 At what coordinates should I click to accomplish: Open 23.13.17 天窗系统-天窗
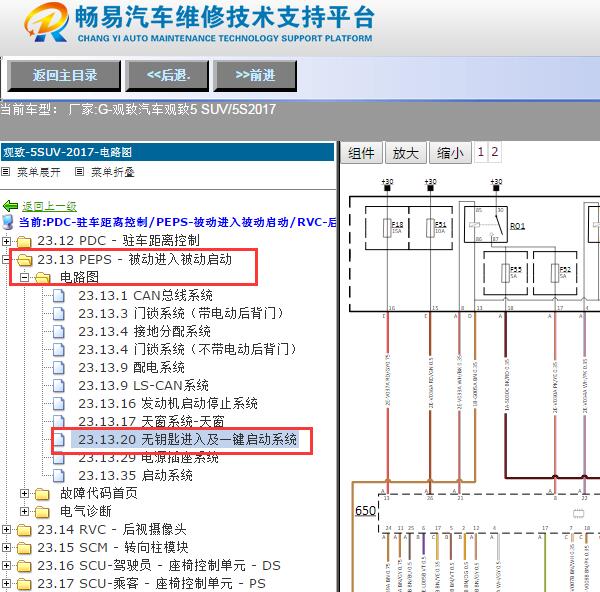pyautogui.click(x=151, y=421)
